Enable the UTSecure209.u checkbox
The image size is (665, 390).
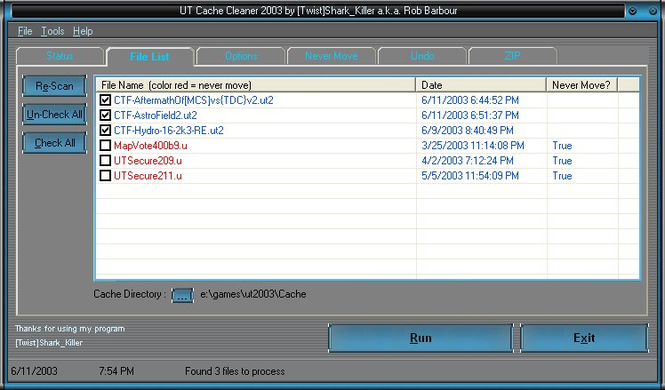[105, 161]
